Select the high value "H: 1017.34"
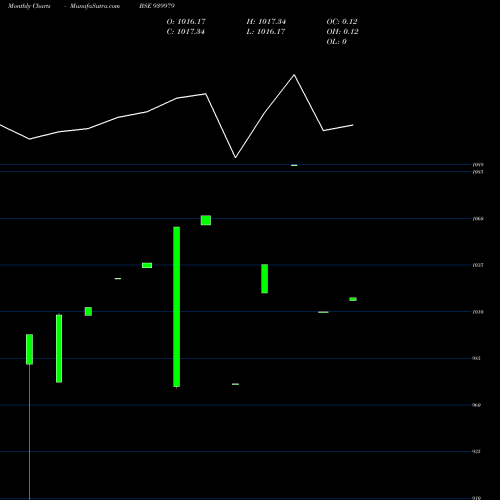The height and width of the screenshot is (500, 500). click(x=266, y=22)
